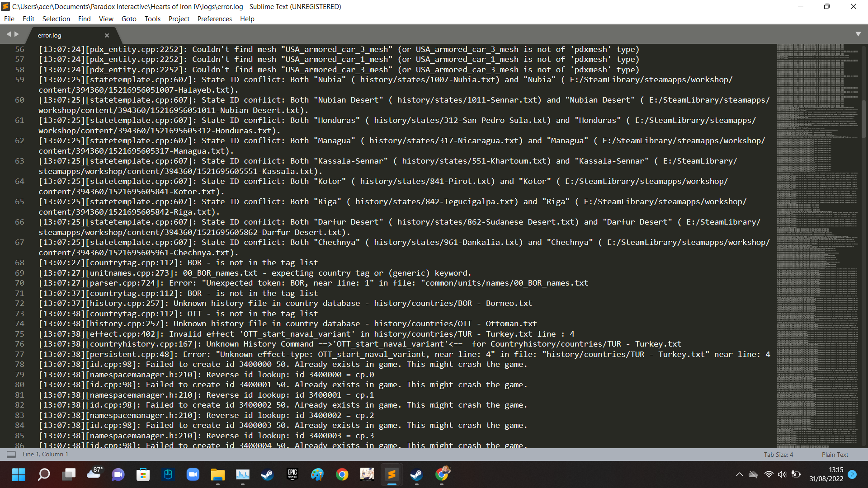
Task: Open the tab overflow dropdown at top right
Action: click(859, 33)
